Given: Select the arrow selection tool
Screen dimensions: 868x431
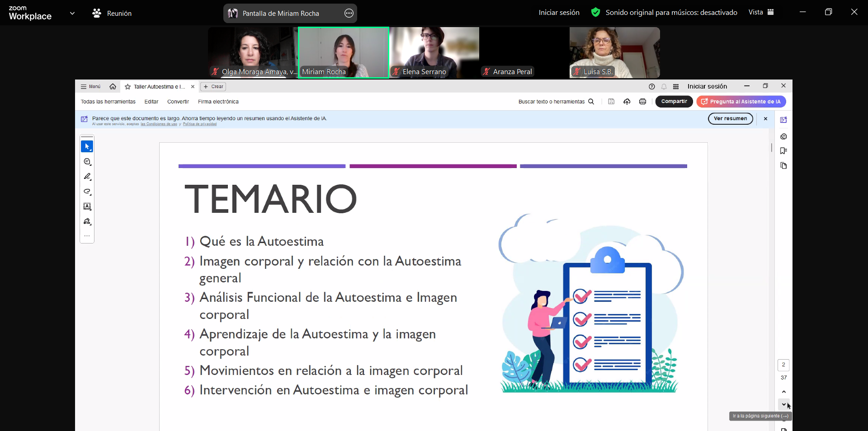Looking at the screenshot, I should click(x=87, y=146).
